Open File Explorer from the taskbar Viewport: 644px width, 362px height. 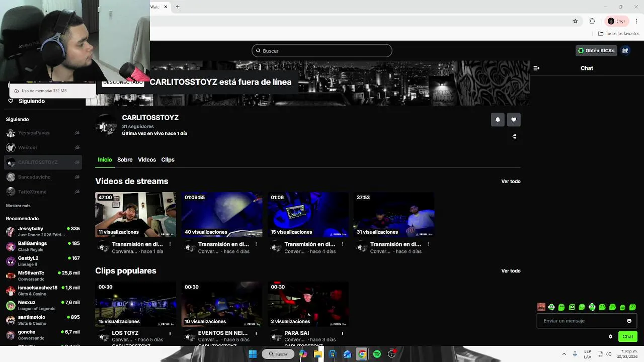tap(318, 354)
